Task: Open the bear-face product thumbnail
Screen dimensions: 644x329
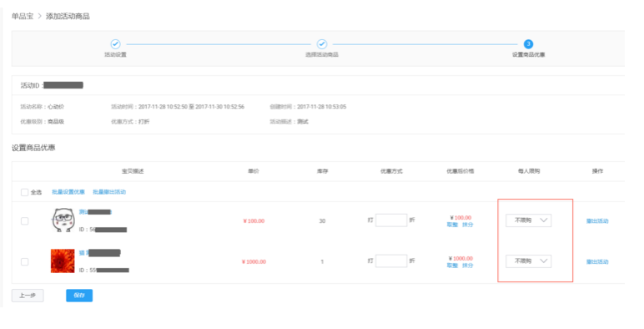Action: tap(63, 220)
